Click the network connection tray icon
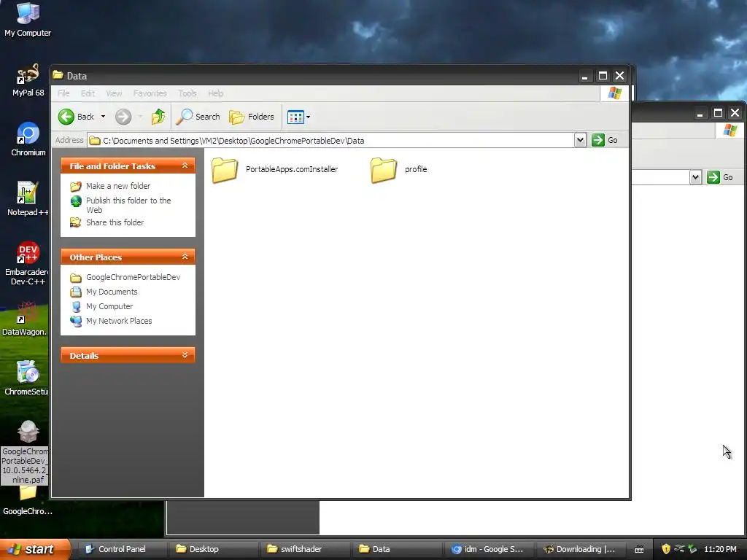747x560 pixels. (679, 549)
